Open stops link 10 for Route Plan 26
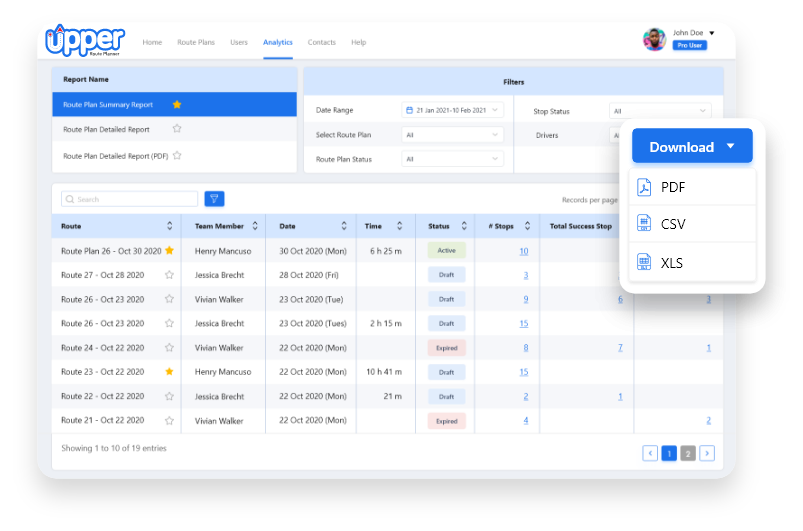This screenshot has height=531, width=803. (523, 251)
